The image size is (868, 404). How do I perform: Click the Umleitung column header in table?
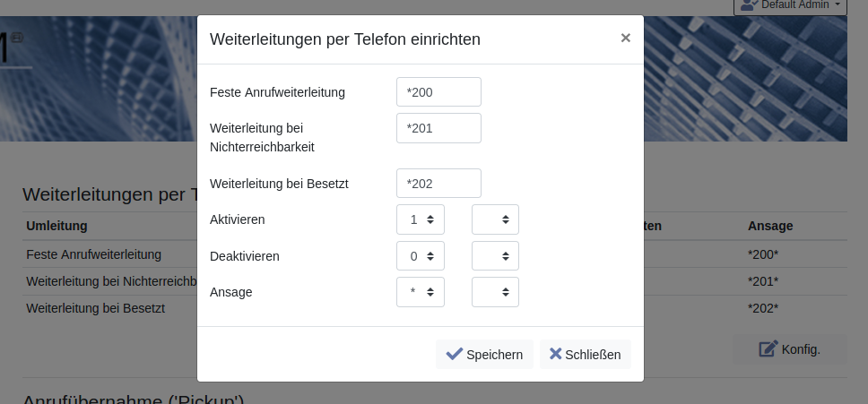click(56, 226)
